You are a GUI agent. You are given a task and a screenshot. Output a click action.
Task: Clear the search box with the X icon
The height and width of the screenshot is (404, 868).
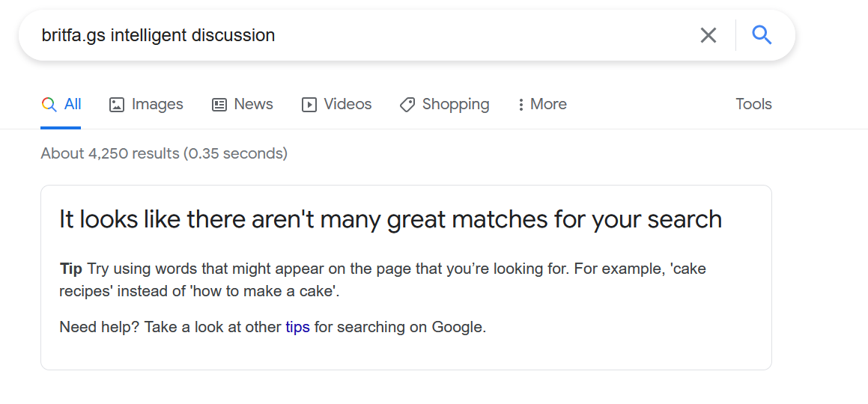click(708, 35)
